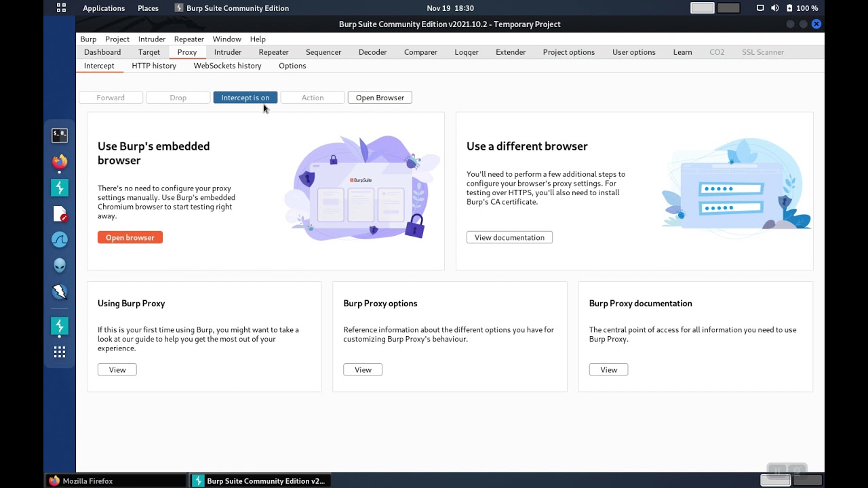Open the Comparer tab
Viewport: 868px width, 488px height.
tap(420, 52)
